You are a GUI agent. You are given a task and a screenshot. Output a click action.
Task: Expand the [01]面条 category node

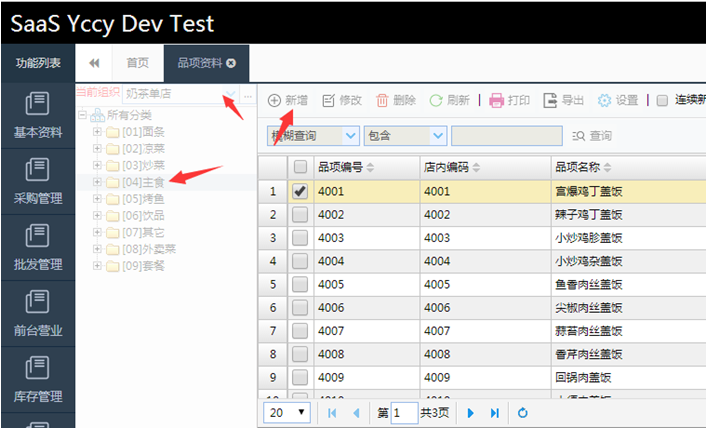[x=97, y=132]
